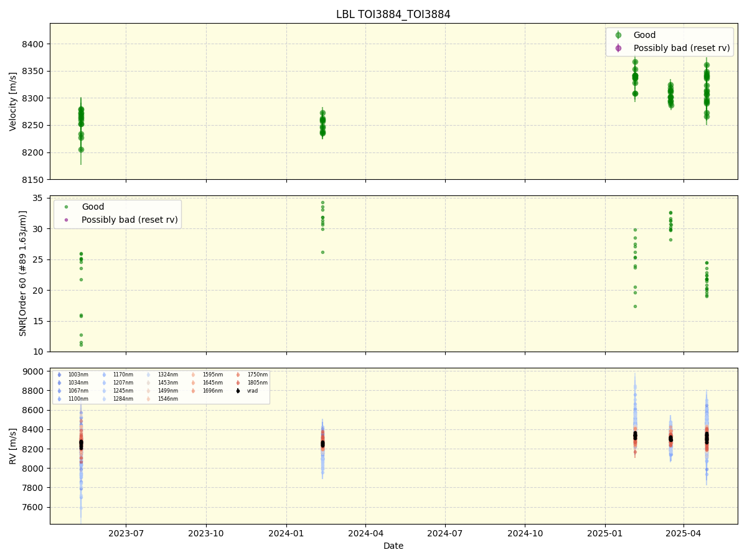The width and height of the screenshot is (747, 560).
Task: Click the 1546nm legend entry
Action: pyautogui.click(x=167, y=399)
